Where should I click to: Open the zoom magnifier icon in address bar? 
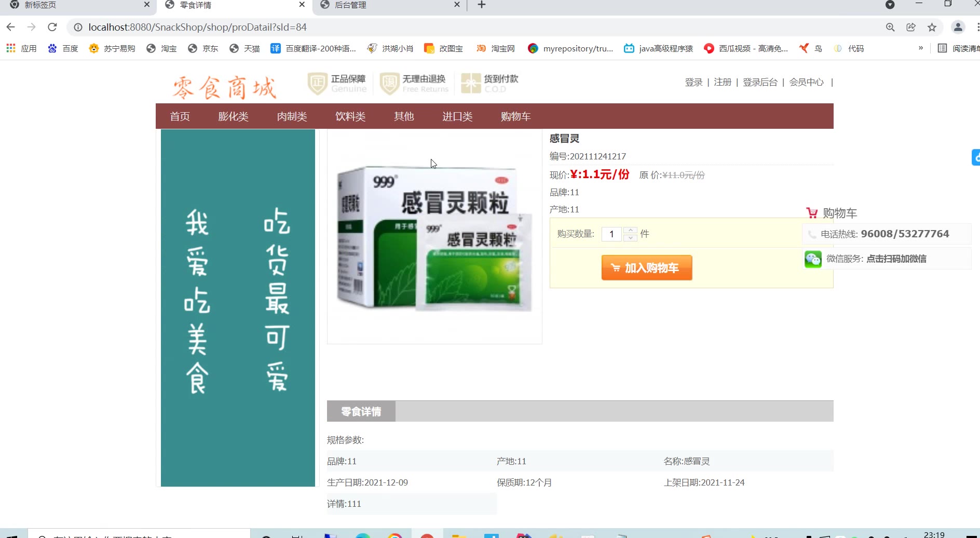(890, 27)
